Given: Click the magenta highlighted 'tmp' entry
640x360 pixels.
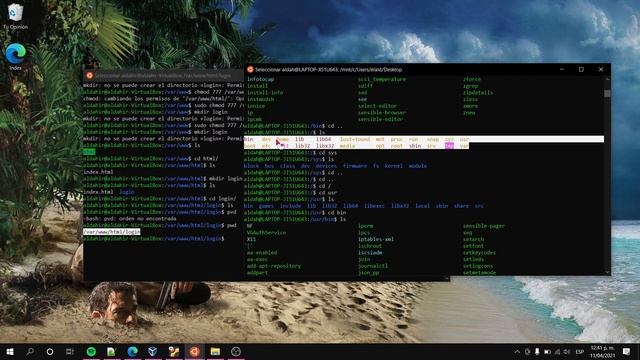Looking at the screenshot, I should tap(449, 146).
